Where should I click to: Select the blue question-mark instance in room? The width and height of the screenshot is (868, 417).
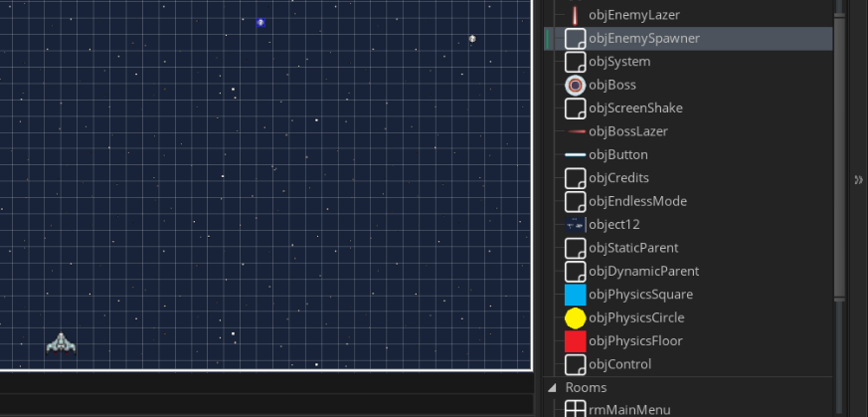click(260, 22)
